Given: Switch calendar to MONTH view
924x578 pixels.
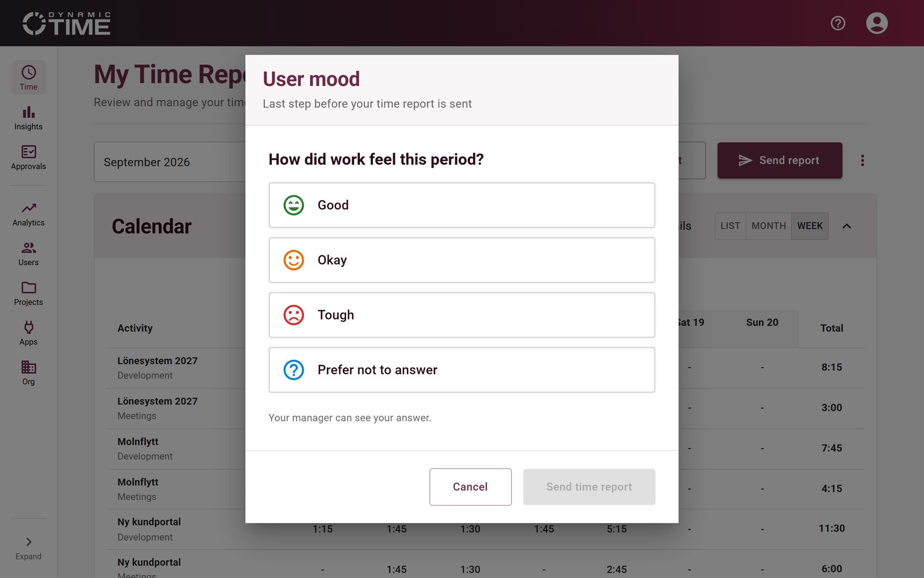Looking at the screenshot, I should (x=769, y=226).
